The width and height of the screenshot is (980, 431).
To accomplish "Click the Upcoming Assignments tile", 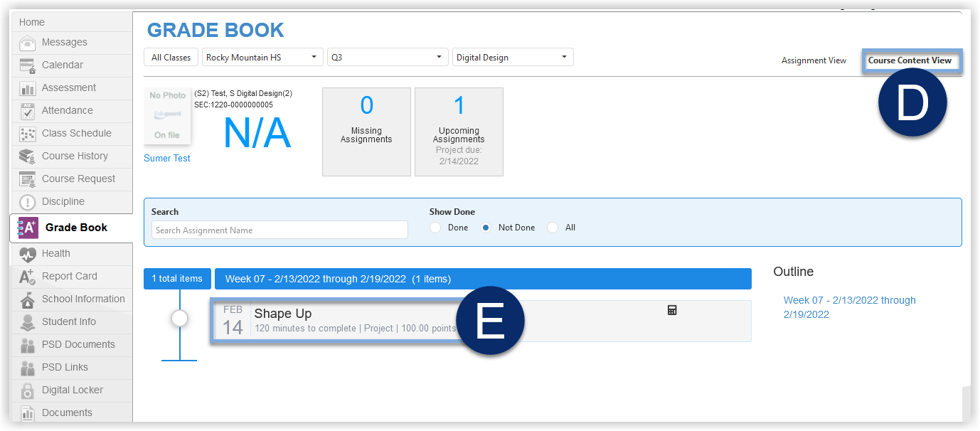I will (x=459, y=132).
